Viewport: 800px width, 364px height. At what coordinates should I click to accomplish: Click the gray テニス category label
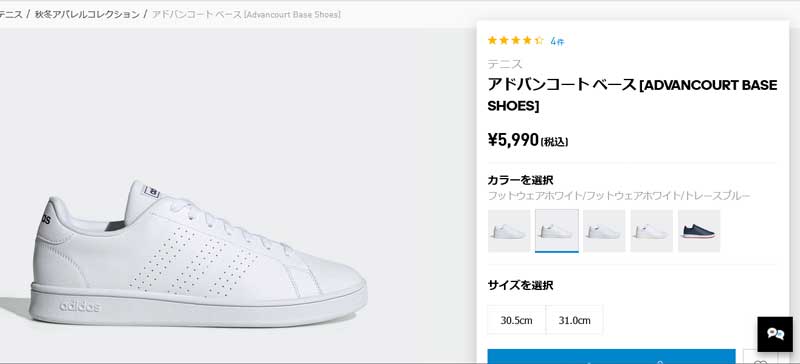pyautogui.click(x=505, y=64)
